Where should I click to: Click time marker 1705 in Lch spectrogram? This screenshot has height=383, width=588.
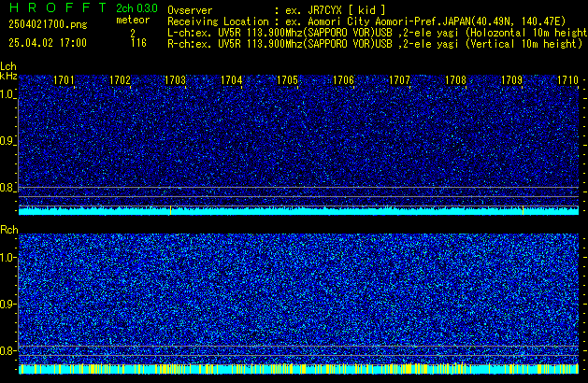[x=287, y=80]
